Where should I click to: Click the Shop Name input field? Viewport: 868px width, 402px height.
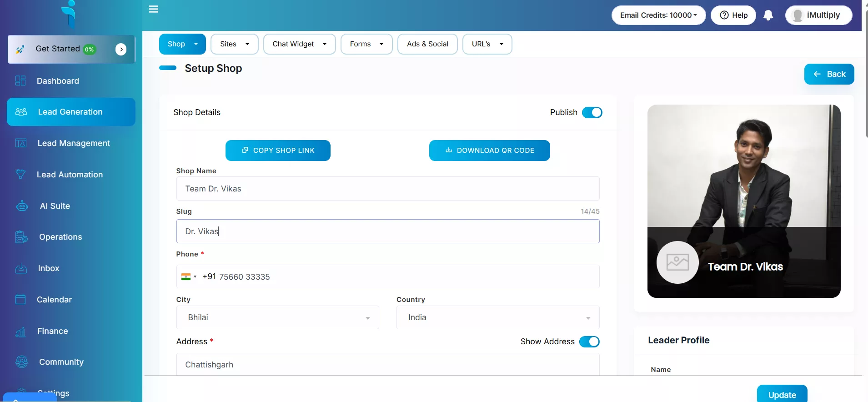point(387,189)
